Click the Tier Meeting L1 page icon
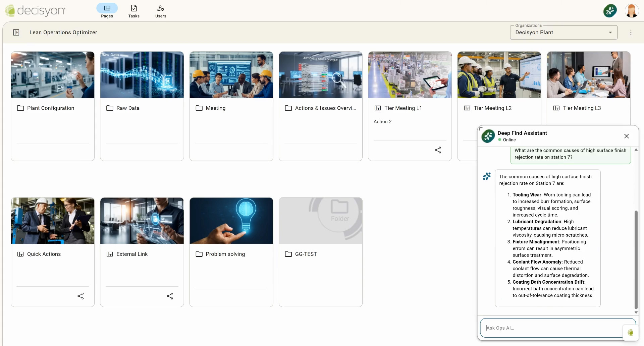644x346 pixels. (x=378, y=108)
